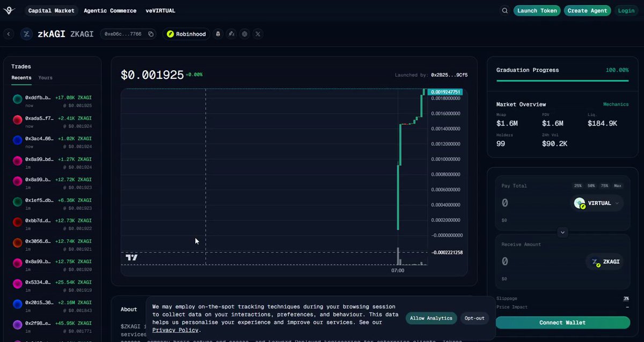
Task: Click the avatar of trader 0xddfb_b
Action: [x=17, y=99]
